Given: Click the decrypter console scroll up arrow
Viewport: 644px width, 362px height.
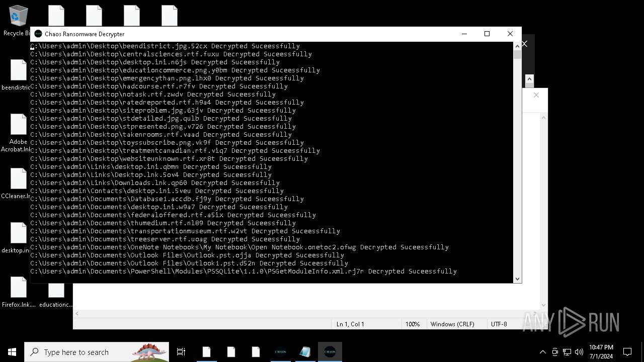Looking at the screenshot, I should 517,46.
